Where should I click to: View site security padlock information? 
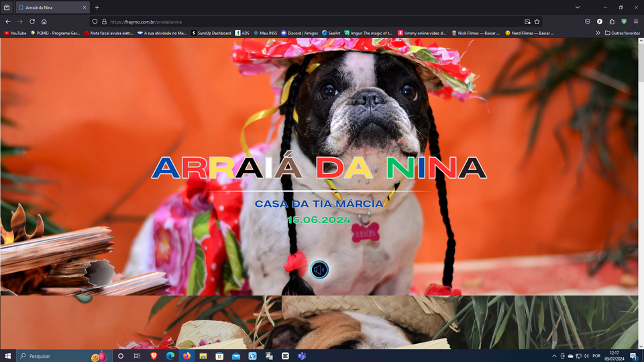tap(104, 21)
